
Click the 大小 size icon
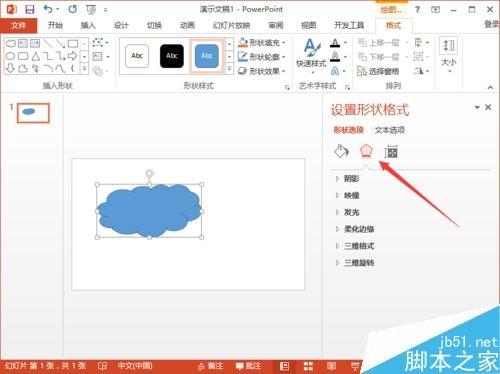point(448,47)
